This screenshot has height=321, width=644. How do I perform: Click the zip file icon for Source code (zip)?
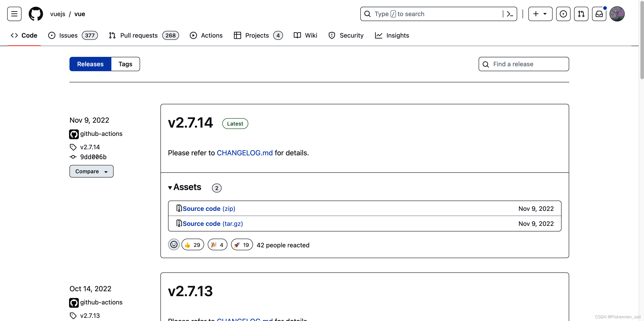[x=179, y=208]
